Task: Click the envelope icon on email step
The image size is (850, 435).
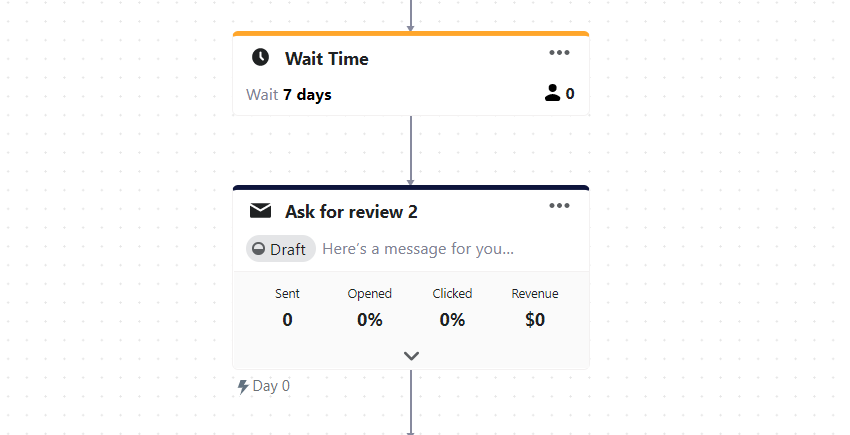Action: [x=260, y=211]
